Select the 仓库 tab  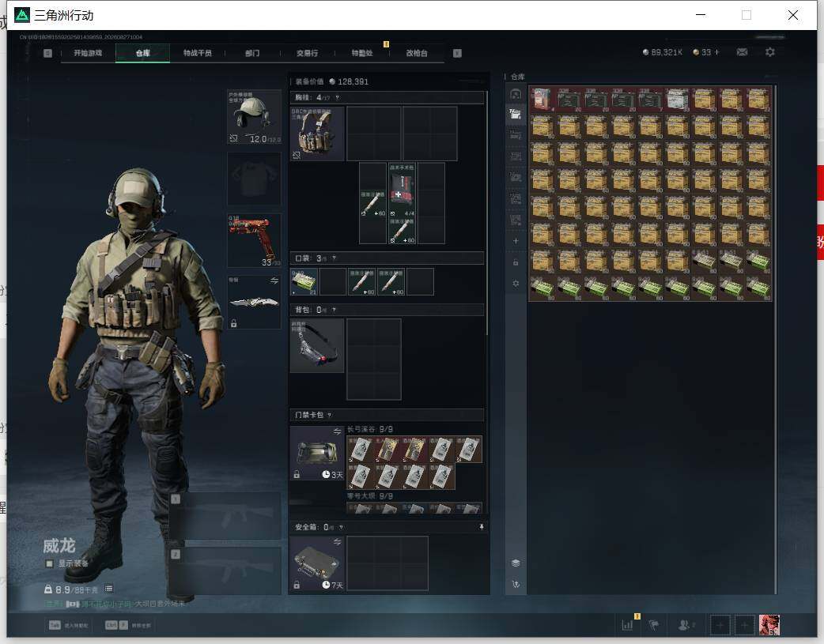pos(142,53)
